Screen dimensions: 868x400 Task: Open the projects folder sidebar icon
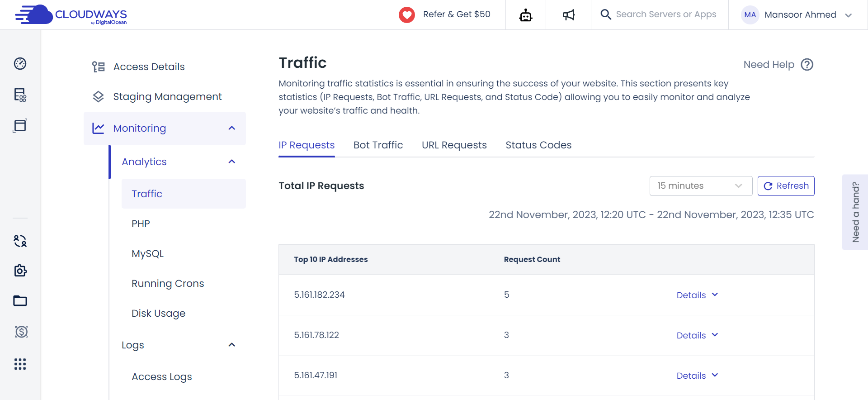[20, 301]
